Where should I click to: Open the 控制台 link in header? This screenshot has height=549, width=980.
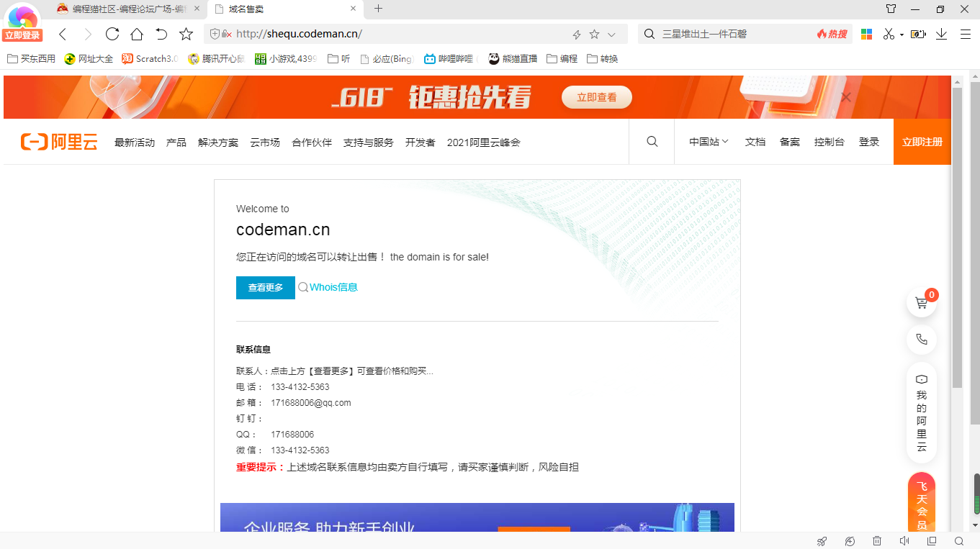[830, 142]
